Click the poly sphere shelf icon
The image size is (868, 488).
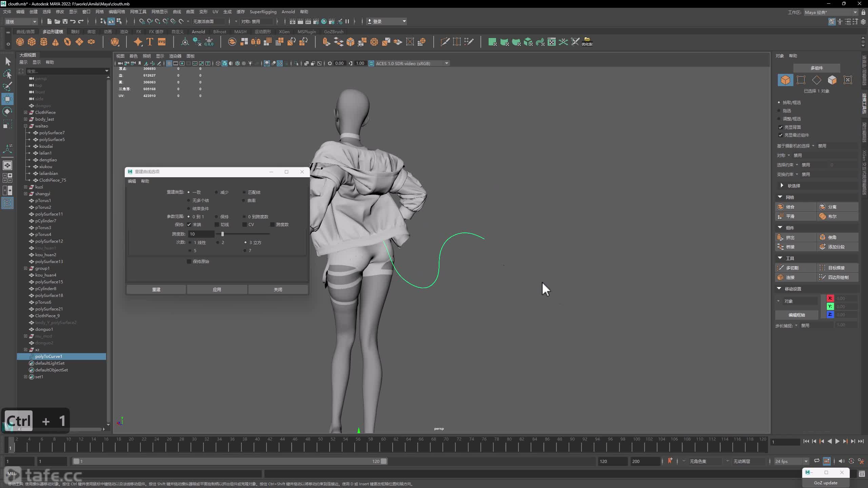coord(20,42)
